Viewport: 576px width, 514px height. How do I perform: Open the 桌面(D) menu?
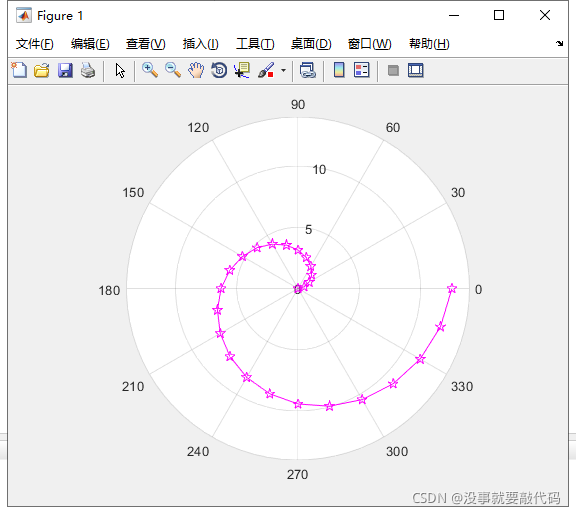pos(311,44)
